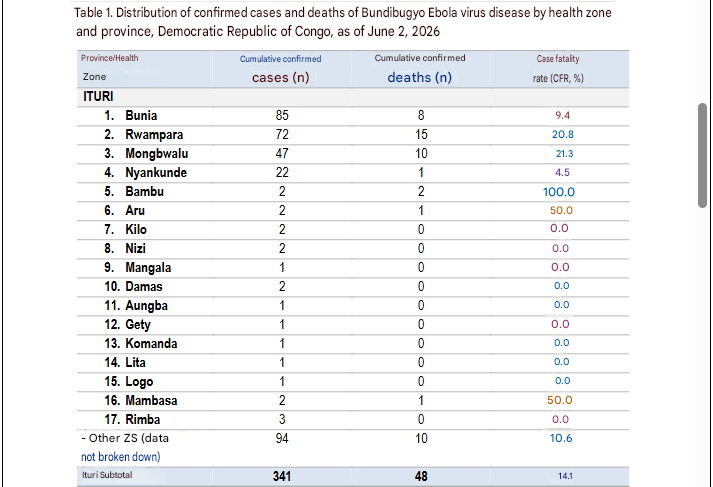
Task: Click Ituri Subtotal deaths value 48
Action: (x=421, y=476)
